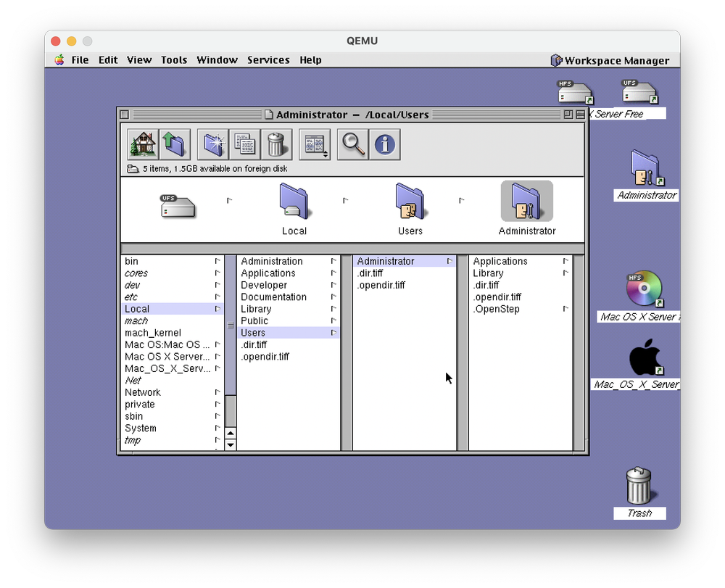Select the dev item in first column
This screenshot has width=725, height=588.
click(x=173, y=285)
